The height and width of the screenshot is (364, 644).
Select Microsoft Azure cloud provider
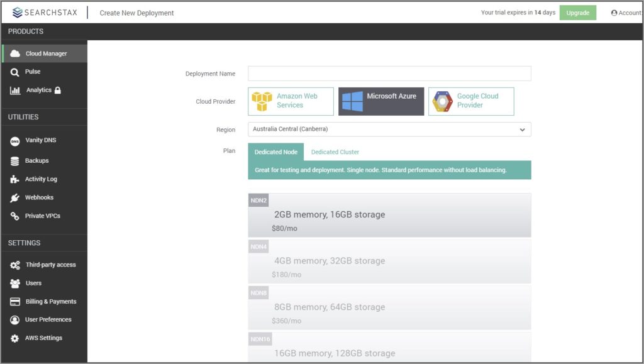point(381,101)
